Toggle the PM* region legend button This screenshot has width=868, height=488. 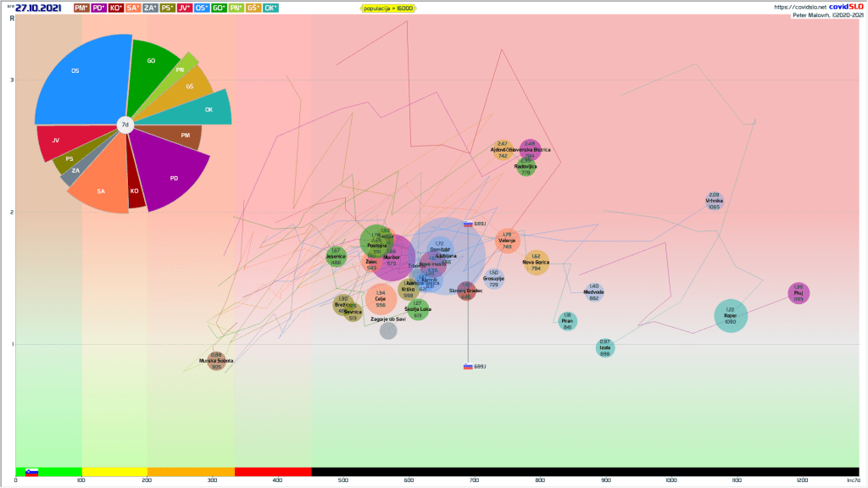coord(82,8)
